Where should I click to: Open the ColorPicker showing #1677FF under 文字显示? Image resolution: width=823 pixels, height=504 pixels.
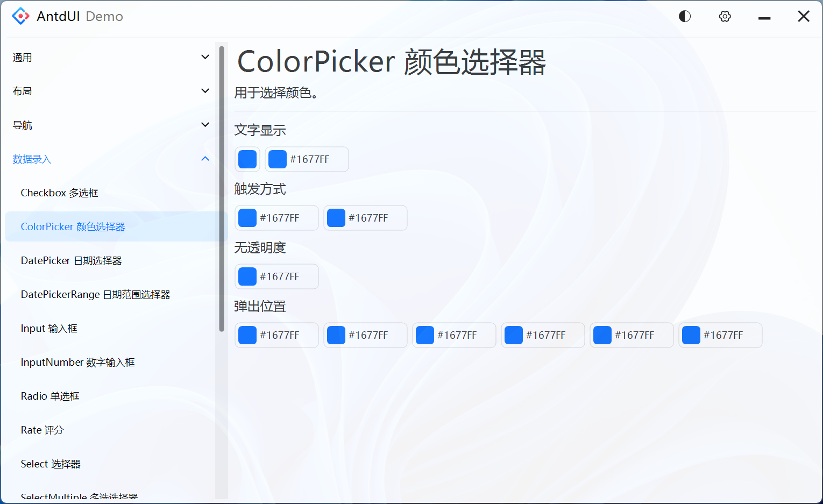tap(307, 159)
